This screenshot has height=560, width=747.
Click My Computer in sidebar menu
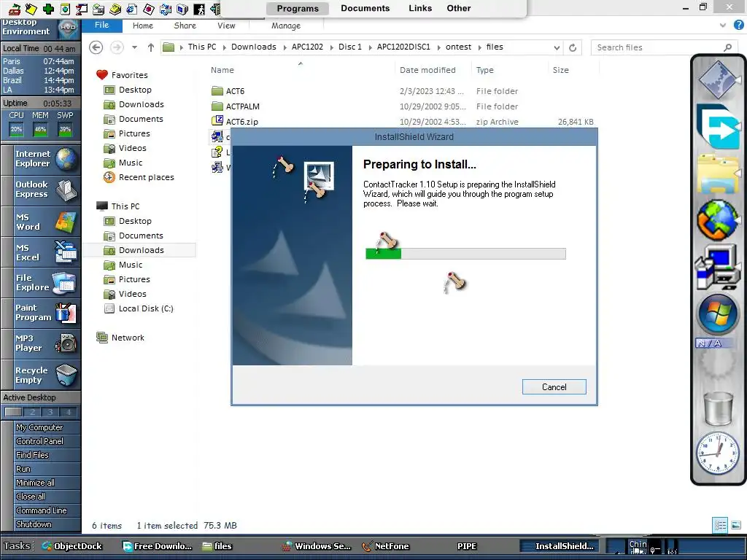pyautogui.click(x=40, y=427)
